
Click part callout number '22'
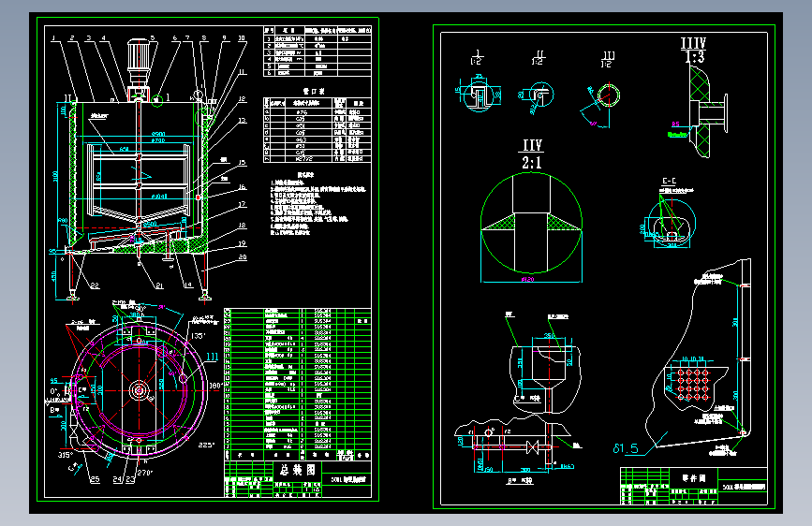[x=95, y=285]
